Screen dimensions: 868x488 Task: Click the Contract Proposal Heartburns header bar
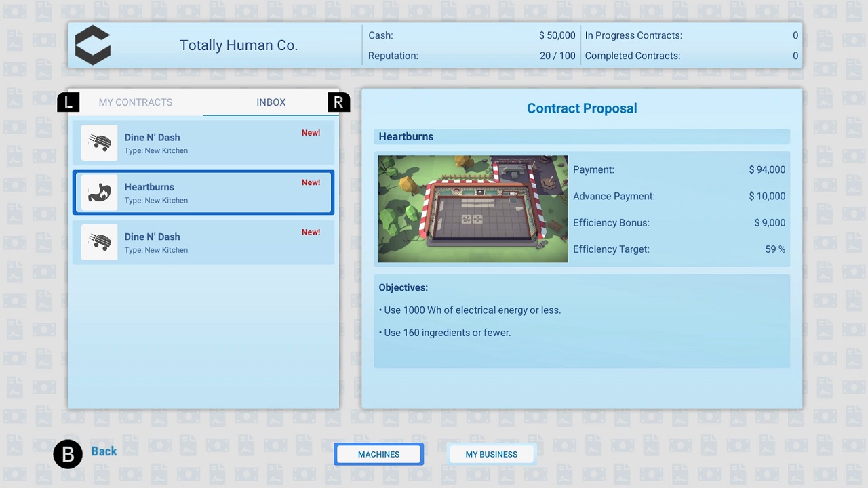(582, 136)
